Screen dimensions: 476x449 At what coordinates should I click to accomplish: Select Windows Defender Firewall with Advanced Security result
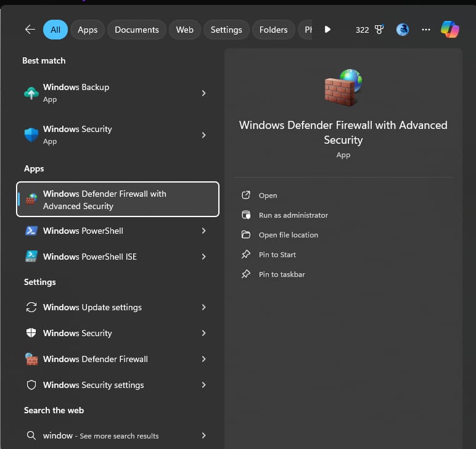tap(118, 199)
